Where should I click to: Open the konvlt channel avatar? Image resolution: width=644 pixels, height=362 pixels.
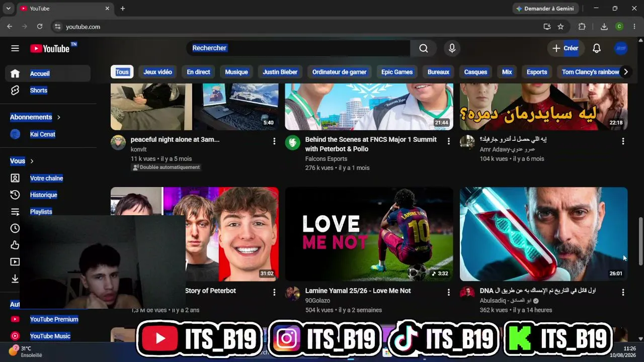[118, 142]
